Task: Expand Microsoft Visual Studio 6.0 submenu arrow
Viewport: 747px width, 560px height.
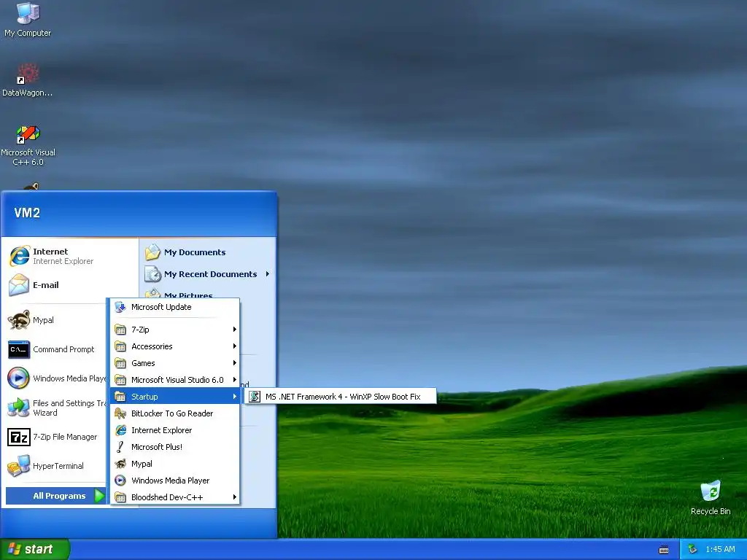Action: tap(234, 380)
